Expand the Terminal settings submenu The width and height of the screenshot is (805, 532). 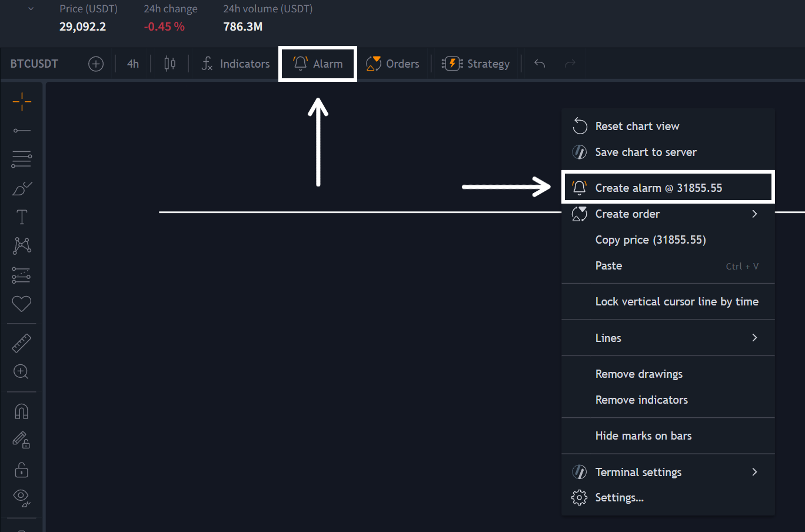[x=668, y=472]
